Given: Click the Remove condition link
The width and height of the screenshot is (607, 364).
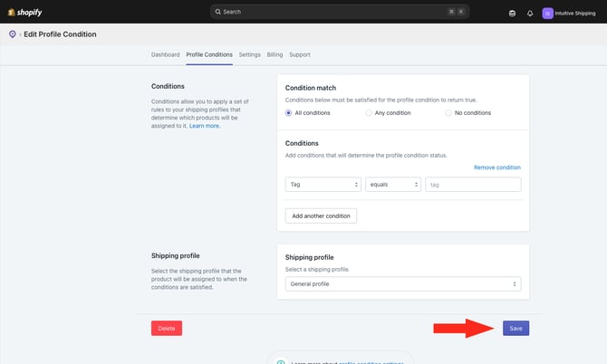Looking at the screenshot, I should click(497, 168).
